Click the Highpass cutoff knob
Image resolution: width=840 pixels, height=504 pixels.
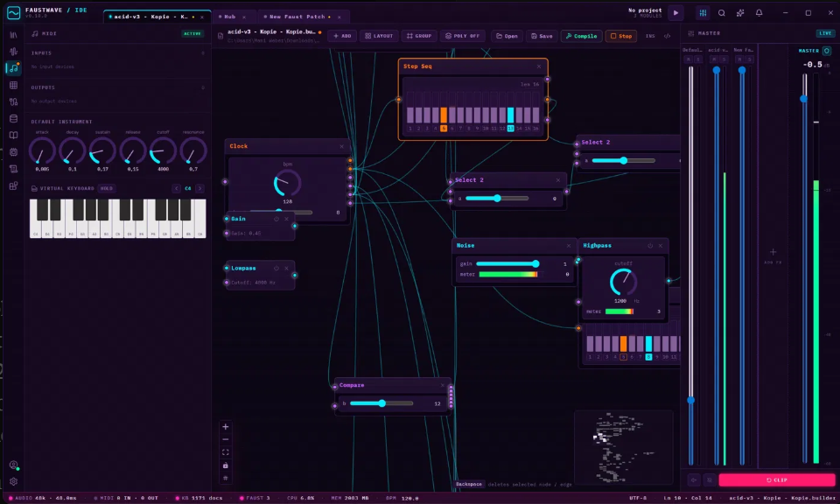pos(623,282)
